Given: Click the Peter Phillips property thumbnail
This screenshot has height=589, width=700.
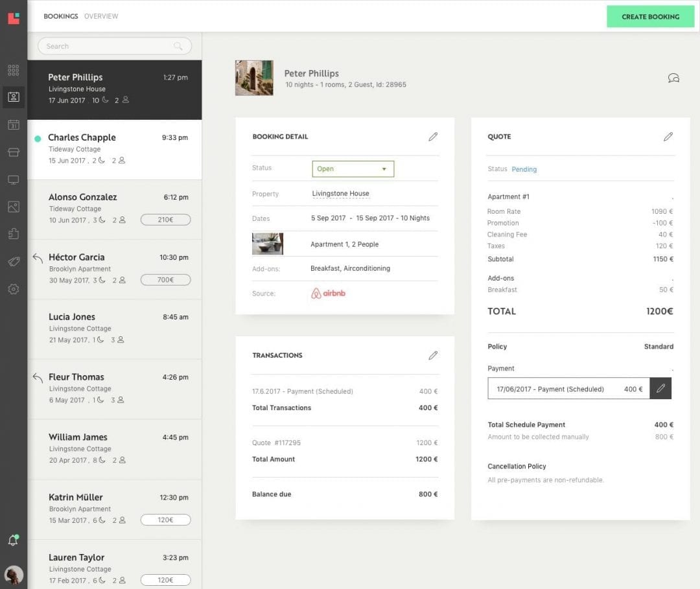Looking at the screenshot, I should [x=254, y=78].
